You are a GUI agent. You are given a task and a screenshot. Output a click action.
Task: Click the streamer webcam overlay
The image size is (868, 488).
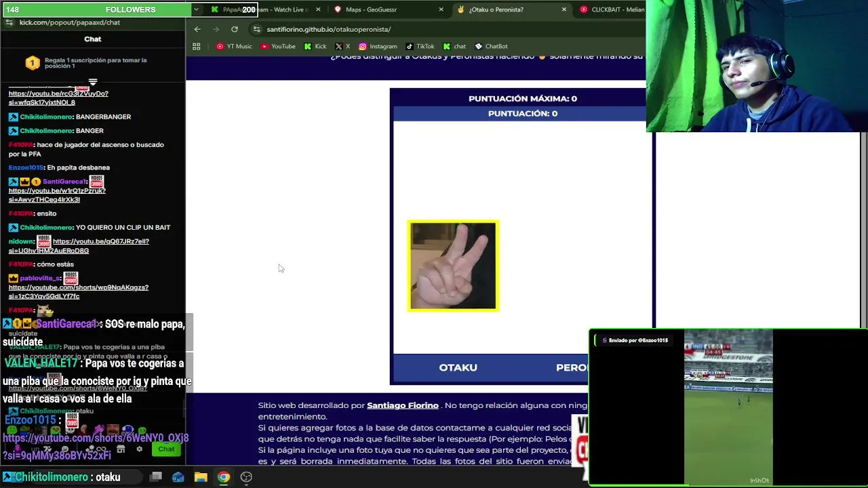click(x=757, y=66)
